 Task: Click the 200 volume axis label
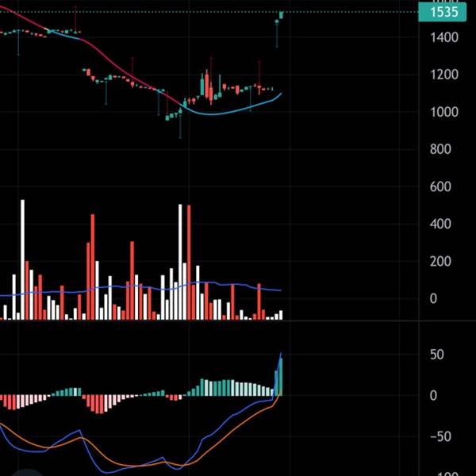[440, 261]
